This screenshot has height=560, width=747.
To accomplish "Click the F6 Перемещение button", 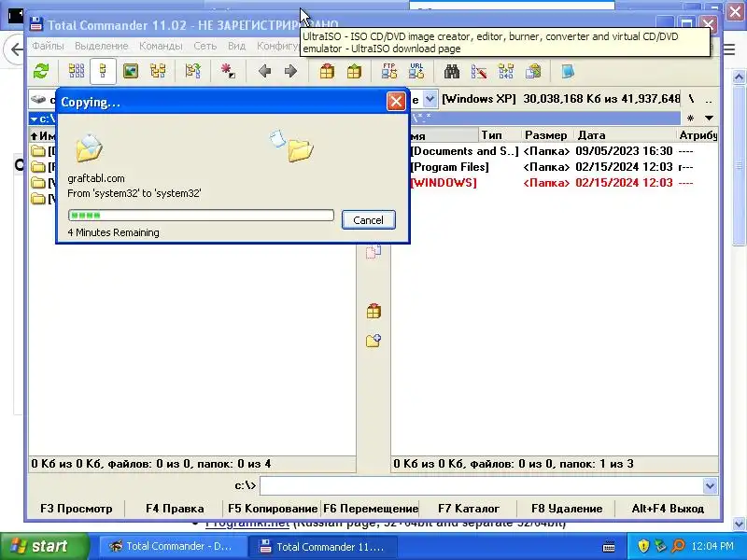I will pyautogui.click(x=371, y=509).
